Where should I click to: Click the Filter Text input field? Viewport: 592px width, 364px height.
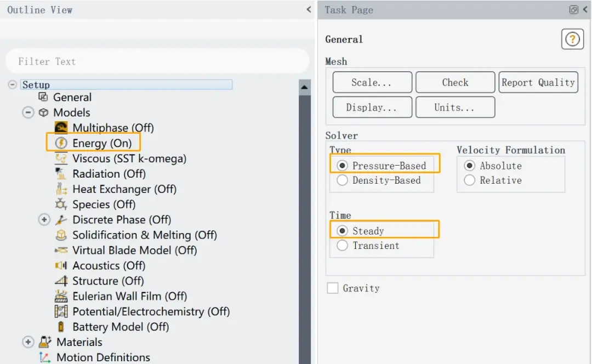(x=157, y=61)
